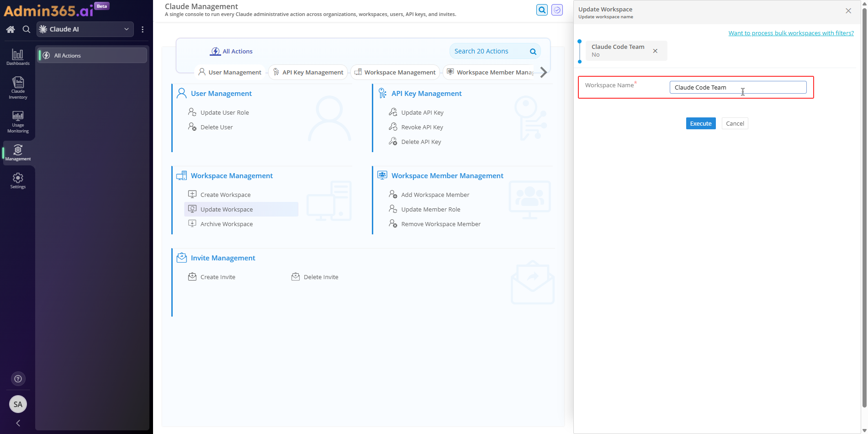868x434 pixels.
Task: Click the Update Member Role icon
Action: coord(393,209)
